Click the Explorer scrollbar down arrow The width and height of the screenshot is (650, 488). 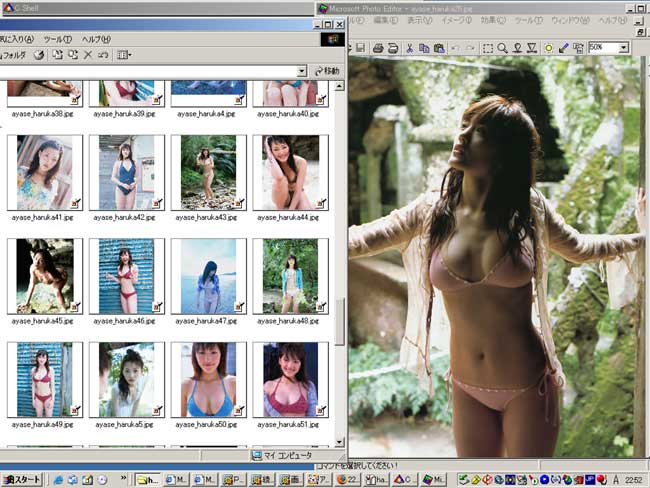point(340,442)
